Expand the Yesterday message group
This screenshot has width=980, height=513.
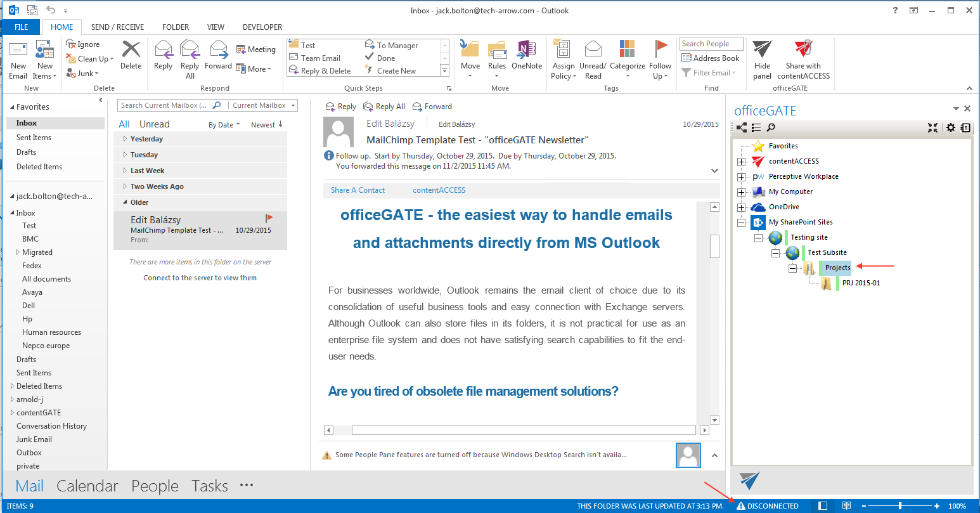coord(125,139)
